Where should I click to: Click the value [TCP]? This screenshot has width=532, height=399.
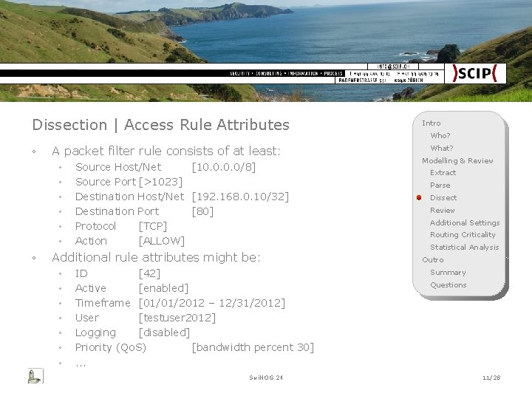tap(153, 226)
